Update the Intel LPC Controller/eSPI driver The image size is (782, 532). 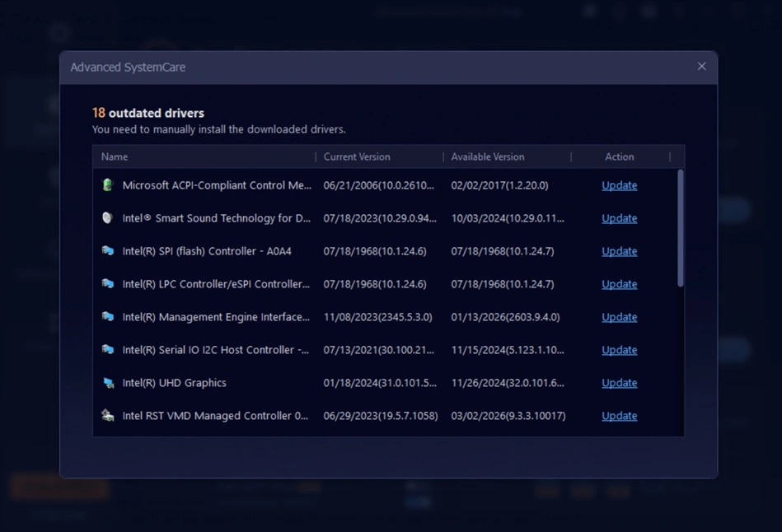click(x=620, y=284)
